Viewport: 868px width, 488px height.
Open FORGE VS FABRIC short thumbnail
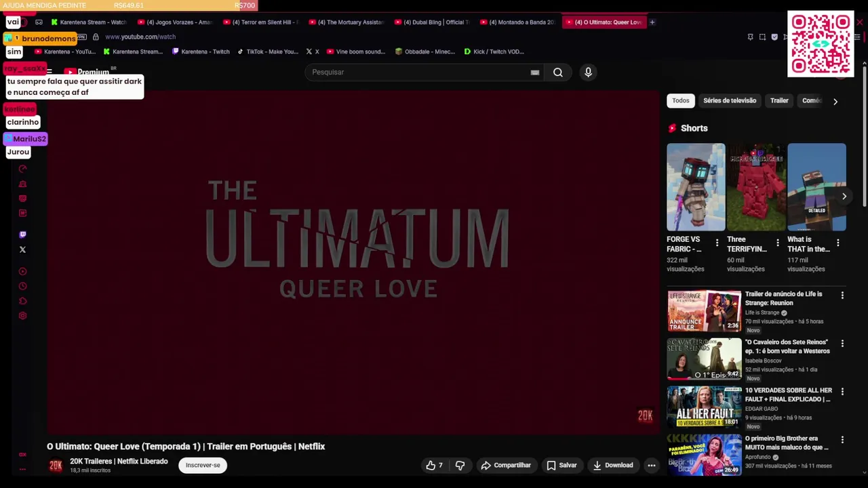pos(696,187)
